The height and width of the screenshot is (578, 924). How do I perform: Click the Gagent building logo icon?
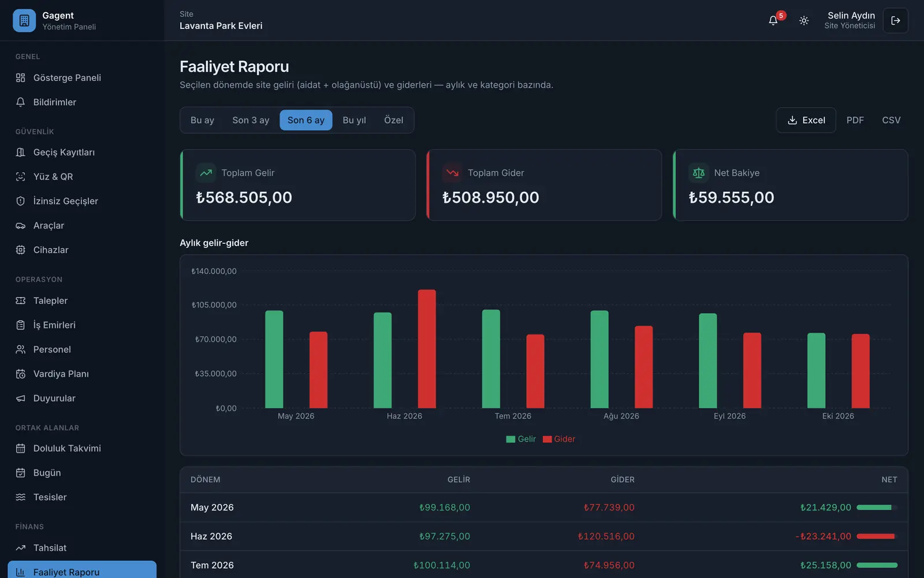click(24, 21)
